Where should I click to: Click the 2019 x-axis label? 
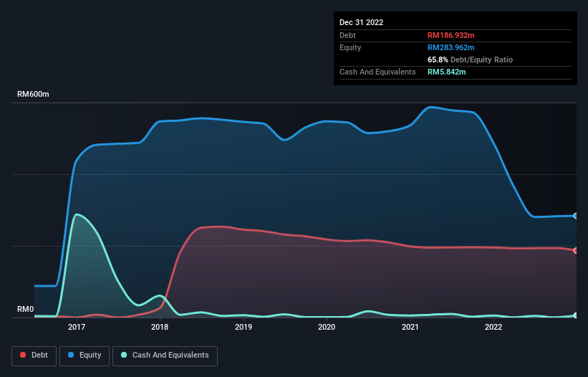coord(244,327)
